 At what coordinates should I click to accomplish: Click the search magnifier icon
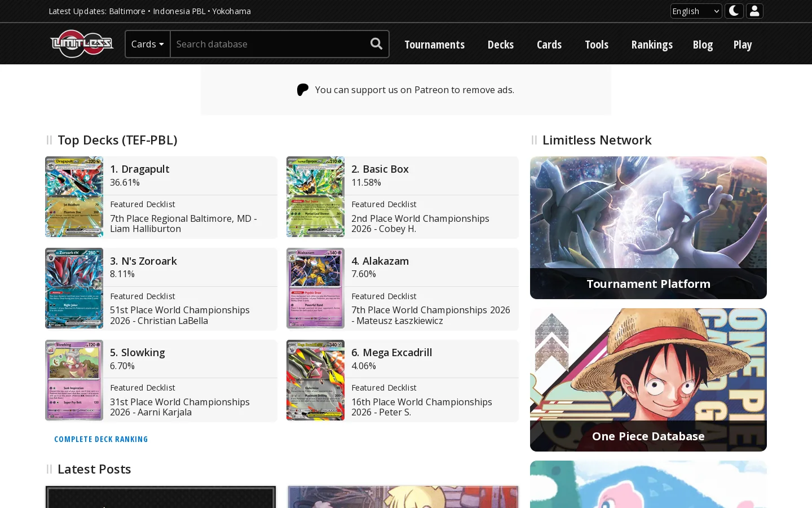[x=376, y=44]
